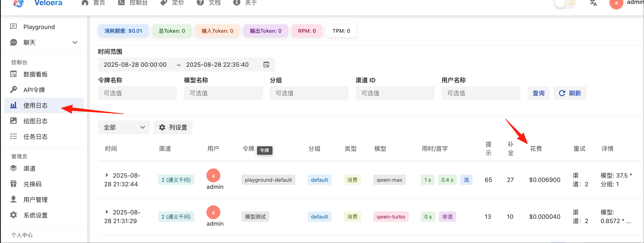The image size is (644, 243).
Task: Click the Veloera brand name link
Action: click(x=48, y=3)
